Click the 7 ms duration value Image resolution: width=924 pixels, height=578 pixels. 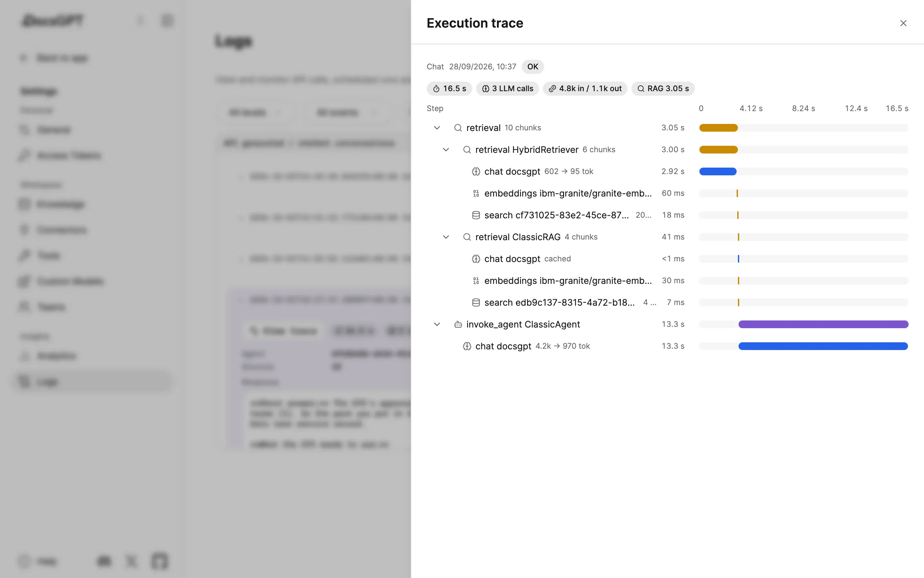(675, 302)
